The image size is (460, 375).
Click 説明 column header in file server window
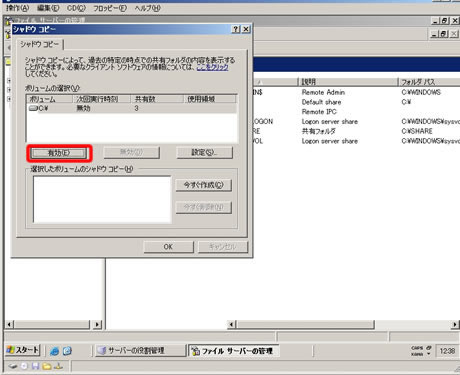coord(348,82)
